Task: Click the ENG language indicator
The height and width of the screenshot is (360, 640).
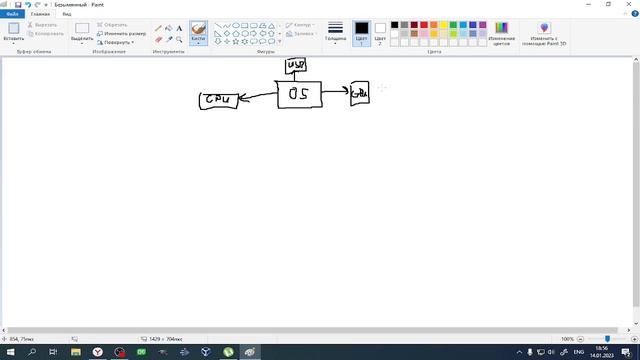Action: [579, 352]
